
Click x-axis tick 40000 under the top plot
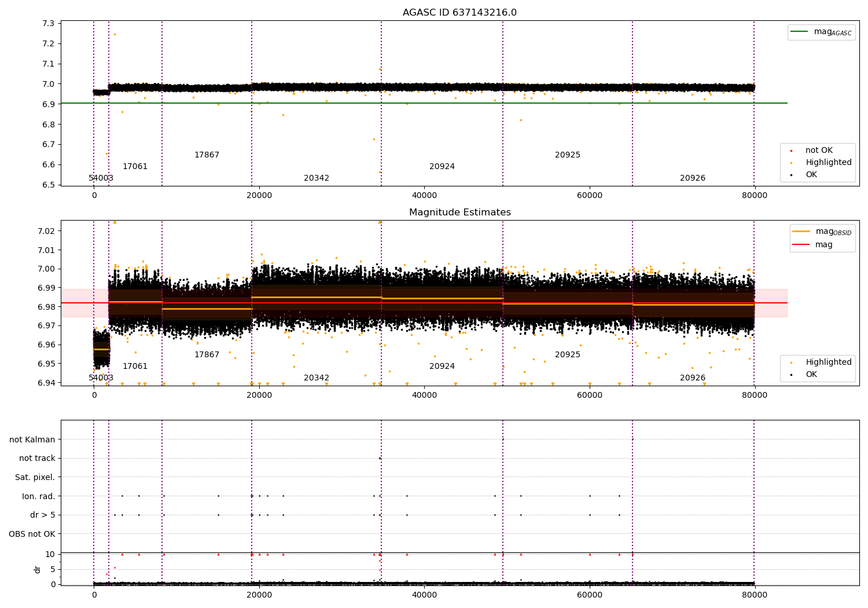click(x=424, y=196)
